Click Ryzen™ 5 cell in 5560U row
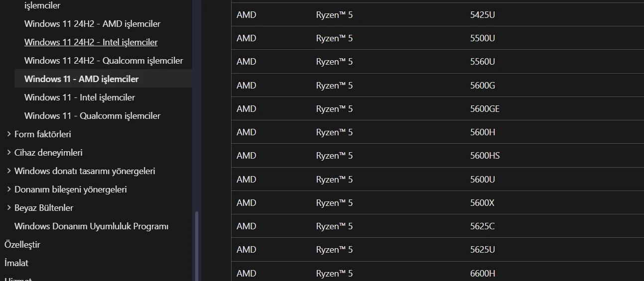 point(334,62)
